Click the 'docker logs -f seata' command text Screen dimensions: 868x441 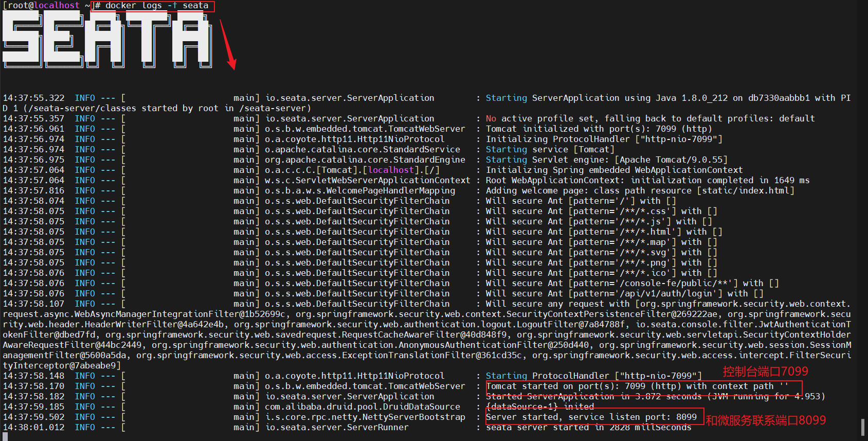tap(157, 6)
